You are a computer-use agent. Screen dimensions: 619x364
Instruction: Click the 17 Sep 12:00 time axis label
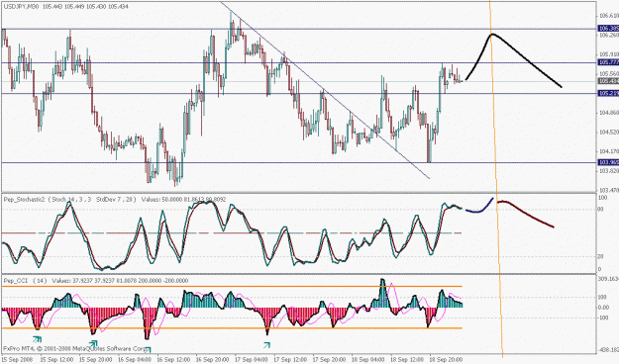pyautogui.click(x=289, y=360)
